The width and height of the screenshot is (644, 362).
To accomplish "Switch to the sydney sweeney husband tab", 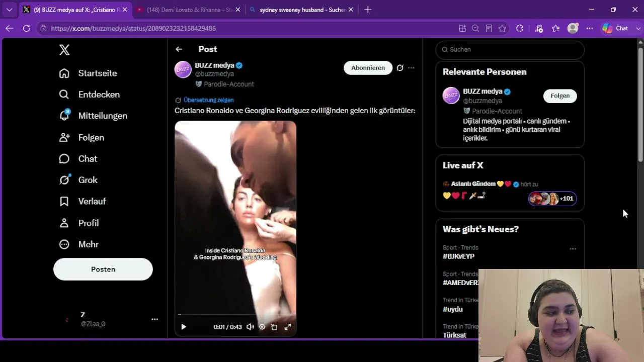I will coord(302,10).
